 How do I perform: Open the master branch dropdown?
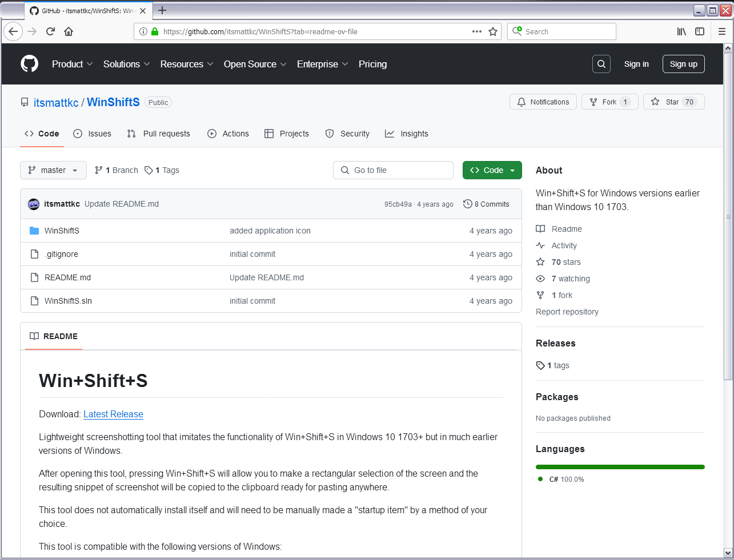(x=53, y=170)
